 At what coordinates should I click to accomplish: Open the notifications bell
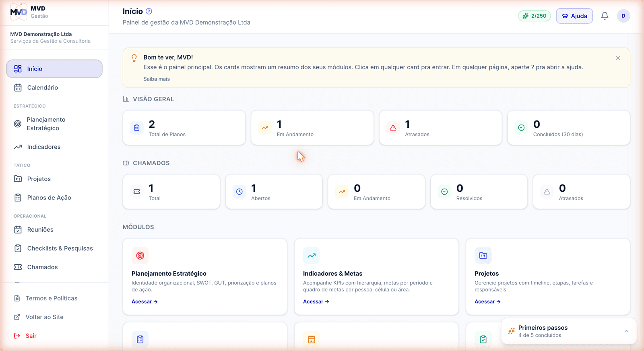click(x=605, y=16)
